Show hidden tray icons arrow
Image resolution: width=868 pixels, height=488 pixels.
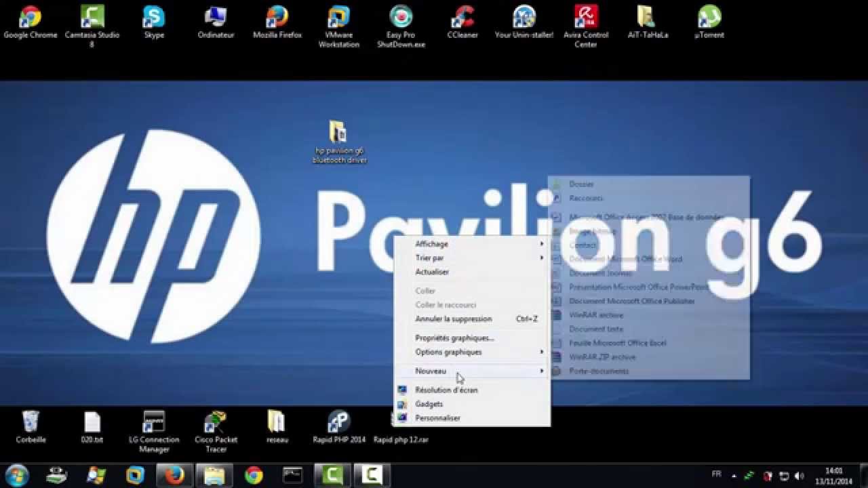pos(733,476)
